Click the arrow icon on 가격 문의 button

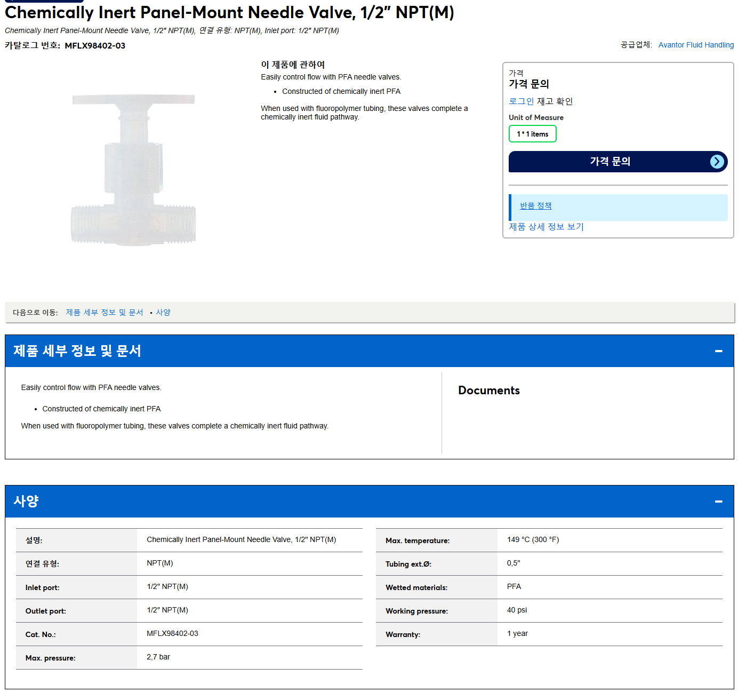[717, 162]
